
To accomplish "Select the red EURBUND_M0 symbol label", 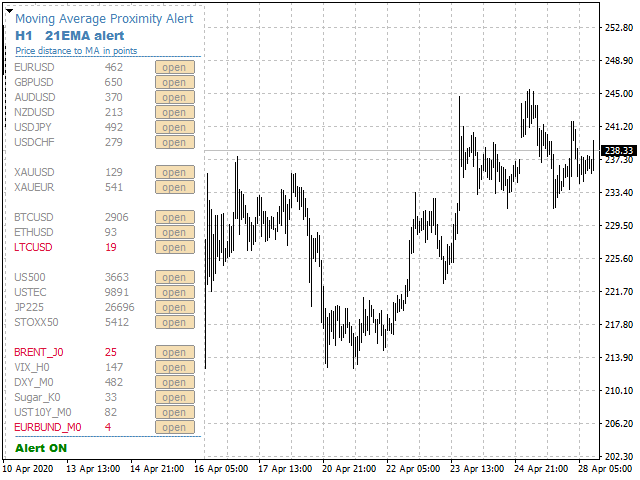I will pyautogui.click(x=48, y=427).
